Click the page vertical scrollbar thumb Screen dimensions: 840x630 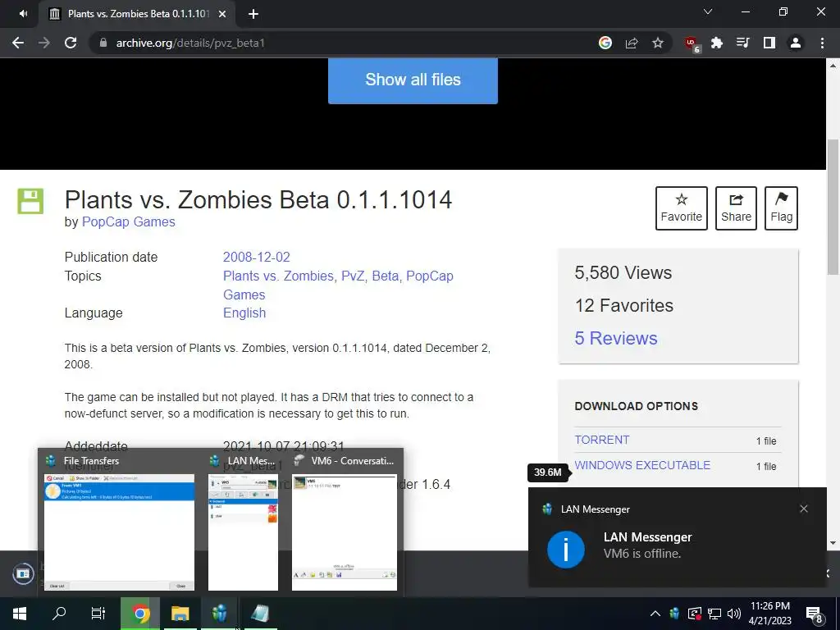pyautogui.click(x=833, y=206)
